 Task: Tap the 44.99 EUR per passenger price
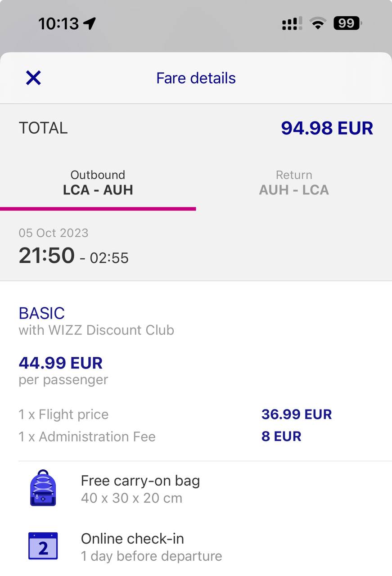pos(61,363)
